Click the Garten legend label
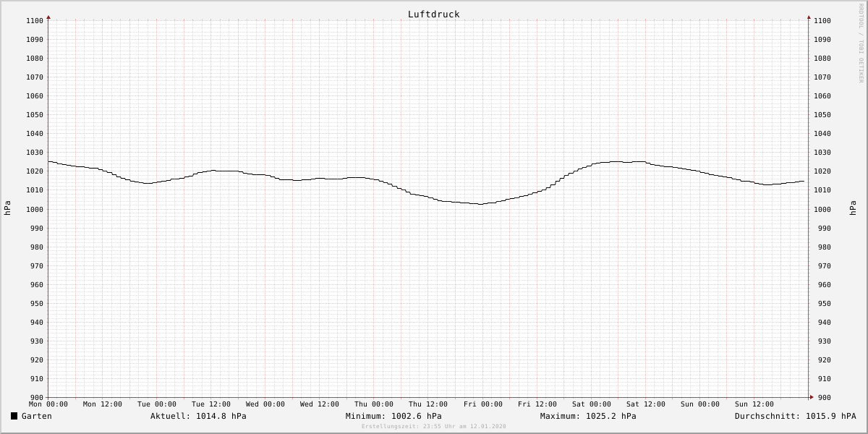The image size is (868, 434). pyautogui.click(x=37, y=416)
